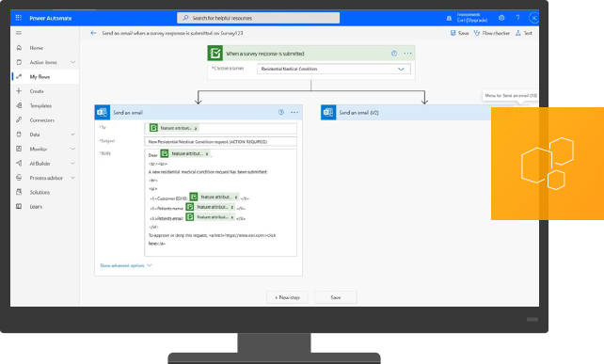Viewport: 604px width, 364px height.
Task: Remove the feature attribute token after Dear
Action: pos(207,154)
